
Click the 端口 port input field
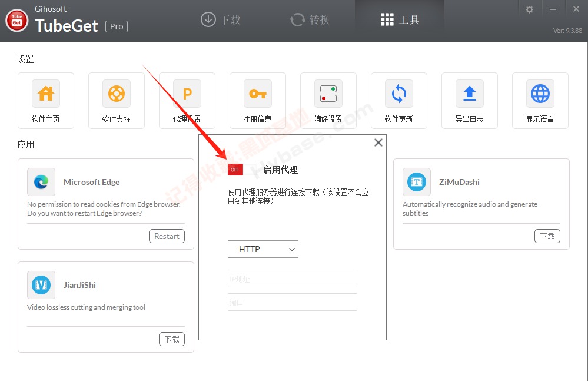[x=293, y=302]
